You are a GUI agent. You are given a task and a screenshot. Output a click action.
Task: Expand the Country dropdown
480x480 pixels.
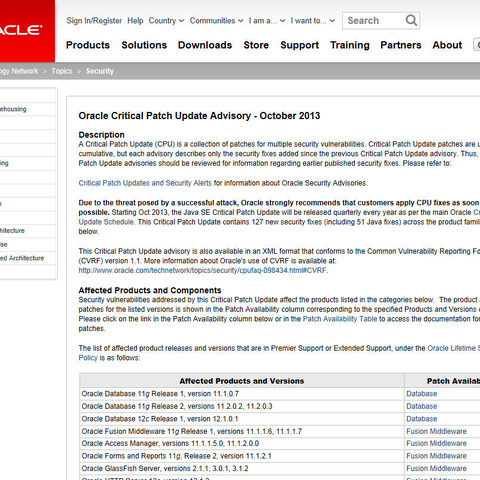click(166, 21)
